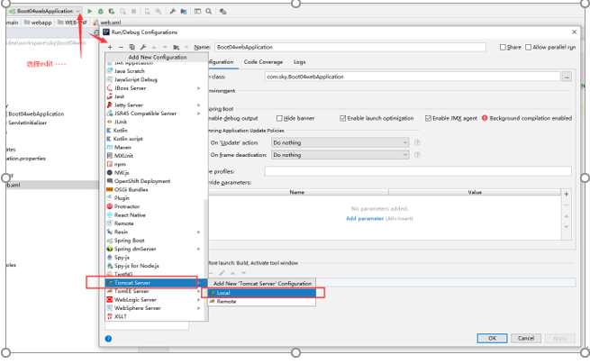Viewport: 590px width, 364px height.
Task: Click the green Run button in toolbar
Action: point(89,12)
